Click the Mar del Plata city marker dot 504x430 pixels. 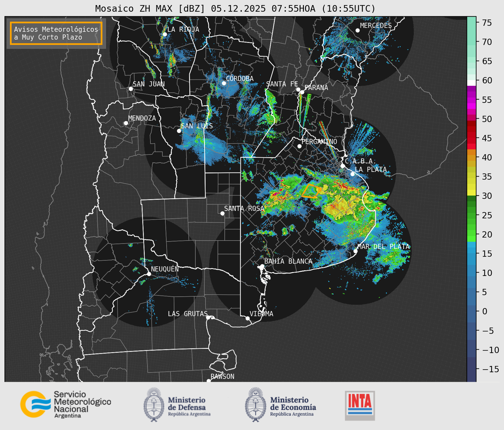coord(355,251)
